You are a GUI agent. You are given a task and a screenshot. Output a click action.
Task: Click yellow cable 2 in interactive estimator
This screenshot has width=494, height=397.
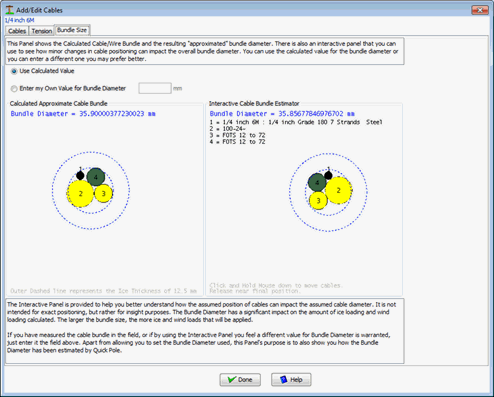[x=339, y=190]
